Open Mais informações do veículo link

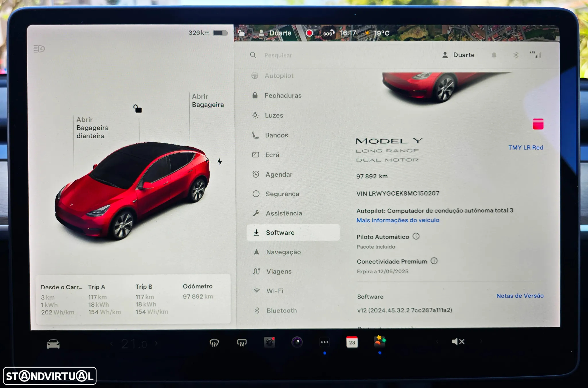click(398, 220)
